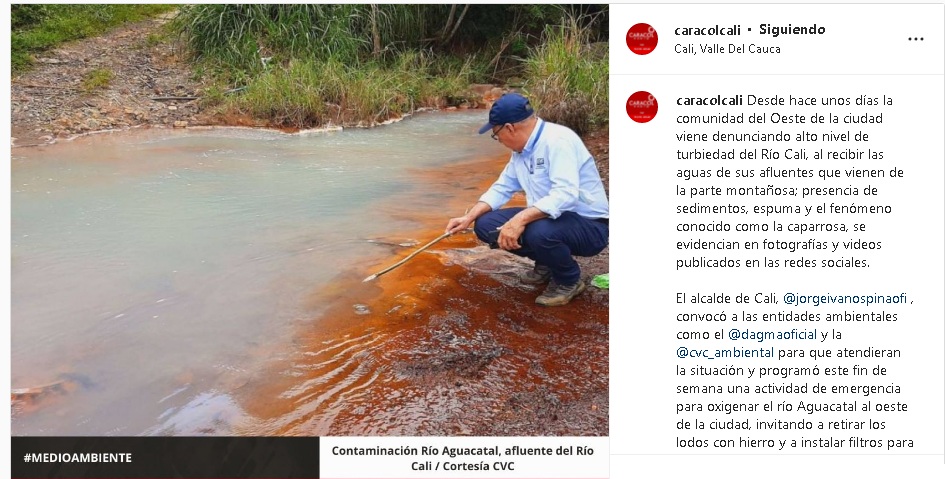Open the caracolcali avatar in the post header

click(642, 39)
